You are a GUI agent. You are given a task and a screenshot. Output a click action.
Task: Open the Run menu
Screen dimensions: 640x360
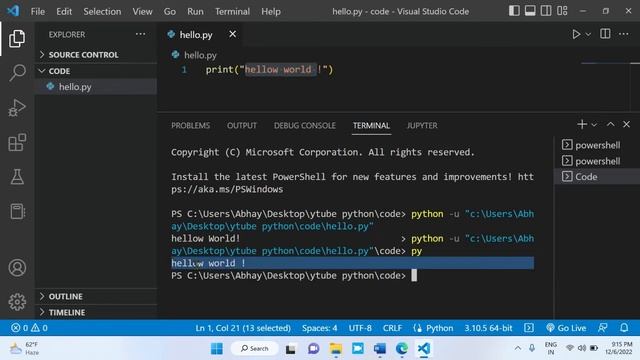pos(195,11)
